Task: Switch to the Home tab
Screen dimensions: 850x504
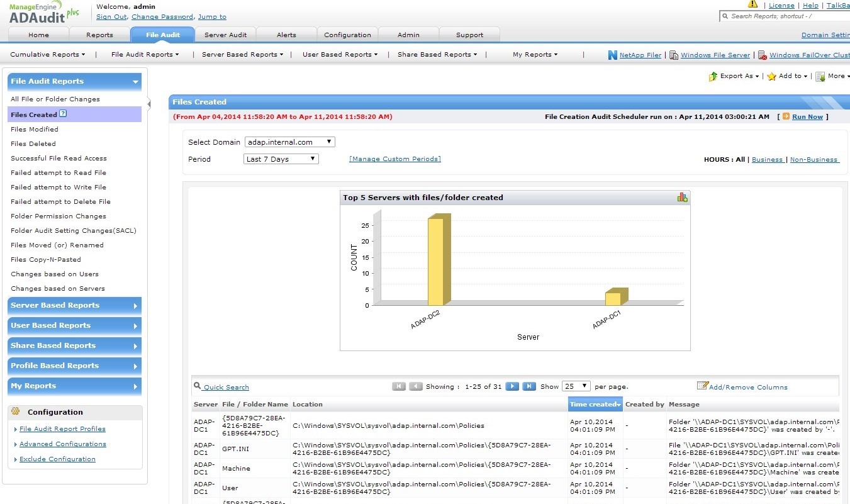Action: click(38, 35)
